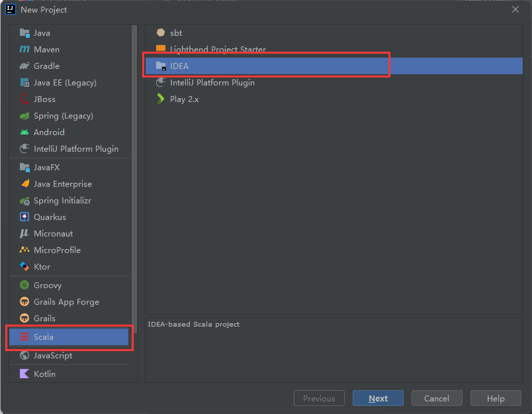Click 'IDEA-based Scala project' description text
The image size is (532, 414).
click(194, 325)
